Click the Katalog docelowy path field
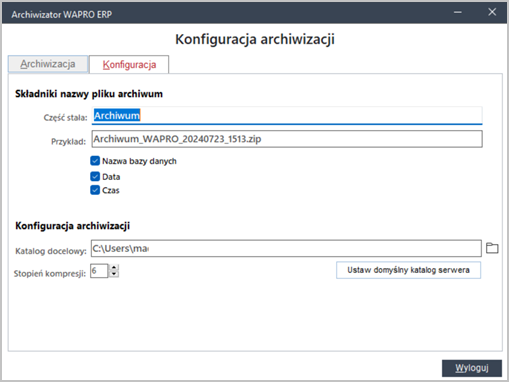 point(286,248)
